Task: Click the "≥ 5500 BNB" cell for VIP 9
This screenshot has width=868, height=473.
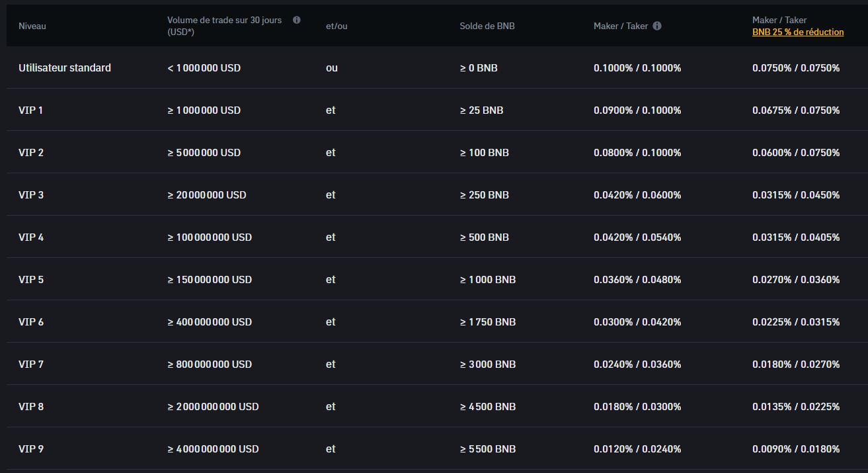Action: pyautogui.click(x=487, y=449)
